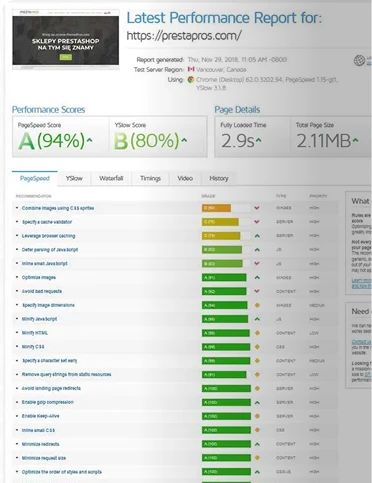The image size is (372, 483).
Task: Click the Minify HTML recommendation link
Action: (x=35, y=333)
